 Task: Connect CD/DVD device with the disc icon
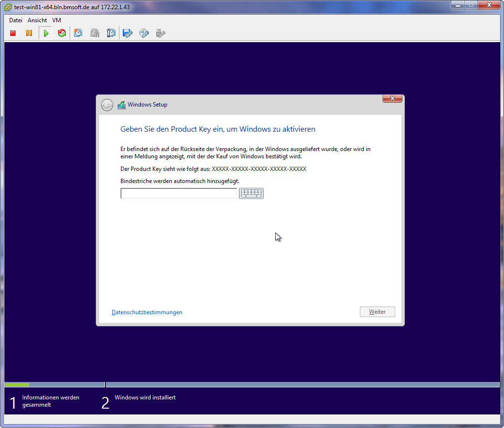[144, 33]
